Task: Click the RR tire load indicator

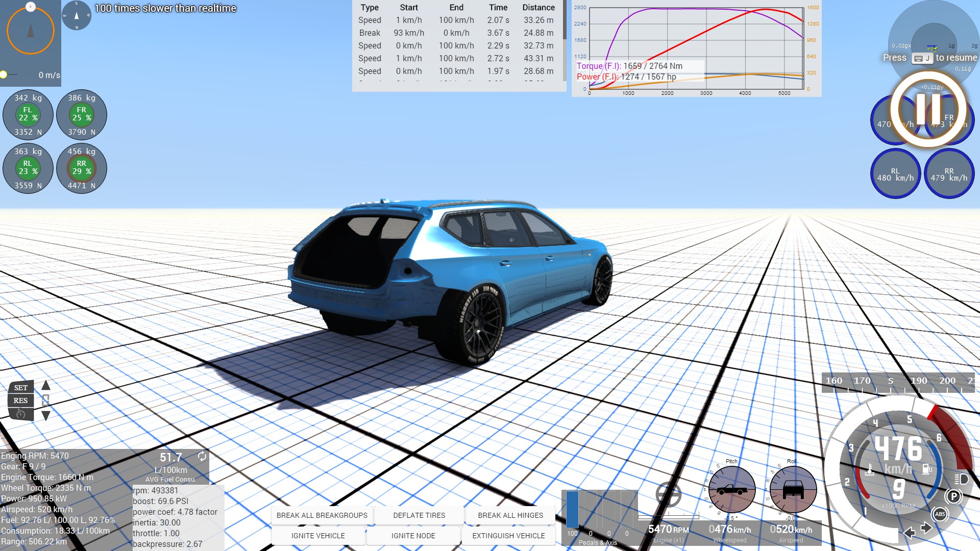Action: (x=82, y=168)
